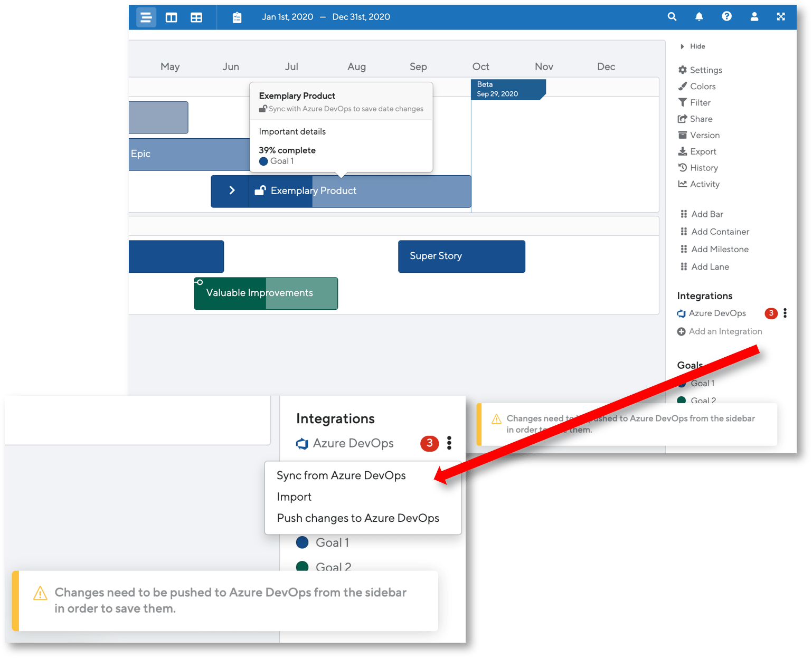Click the Goal 1 tag in tooltip
The height and width of the screenshot is (658, 812).
(276, 161)
